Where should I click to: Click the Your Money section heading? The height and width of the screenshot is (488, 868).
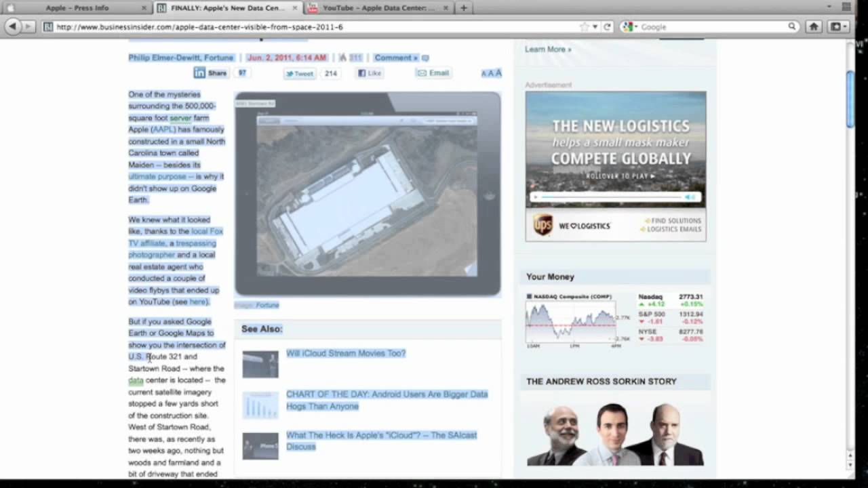coord(551,277)
